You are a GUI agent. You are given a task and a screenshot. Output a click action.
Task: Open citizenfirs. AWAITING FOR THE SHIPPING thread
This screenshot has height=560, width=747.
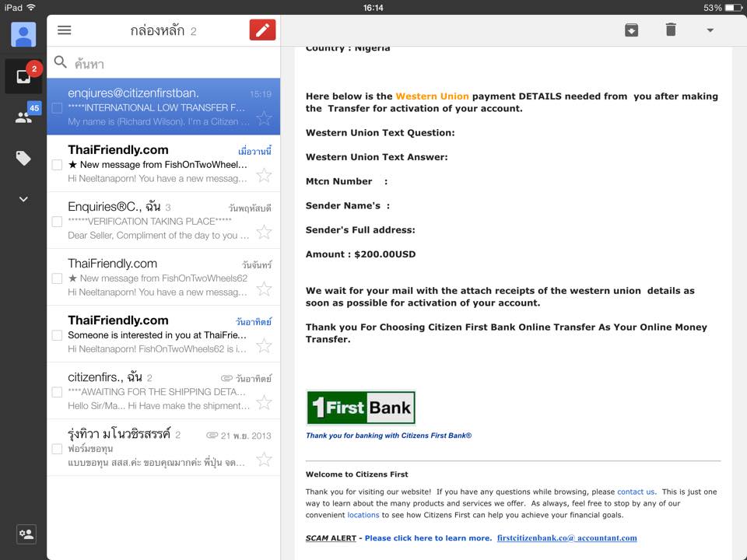point(163,390)
